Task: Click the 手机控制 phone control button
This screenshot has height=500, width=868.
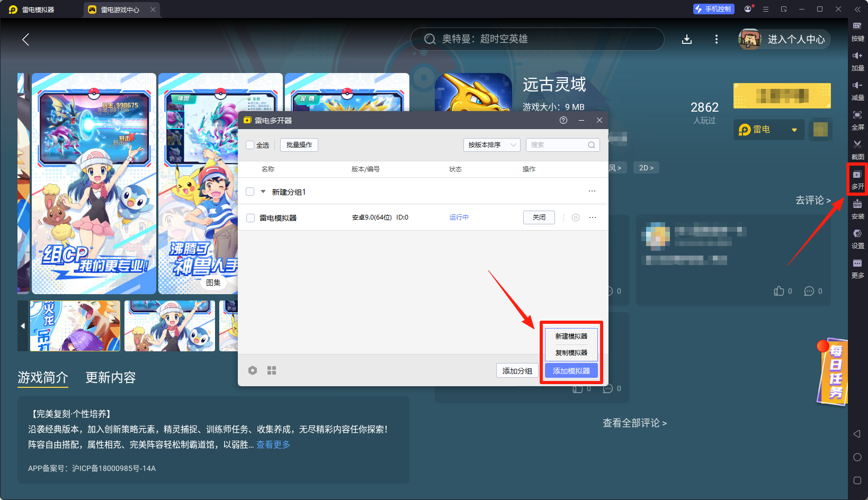Action: click(713, 9)
